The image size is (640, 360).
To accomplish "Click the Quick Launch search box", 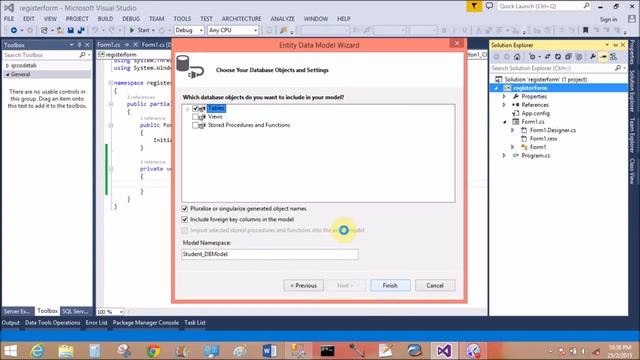I will (544, 6).
